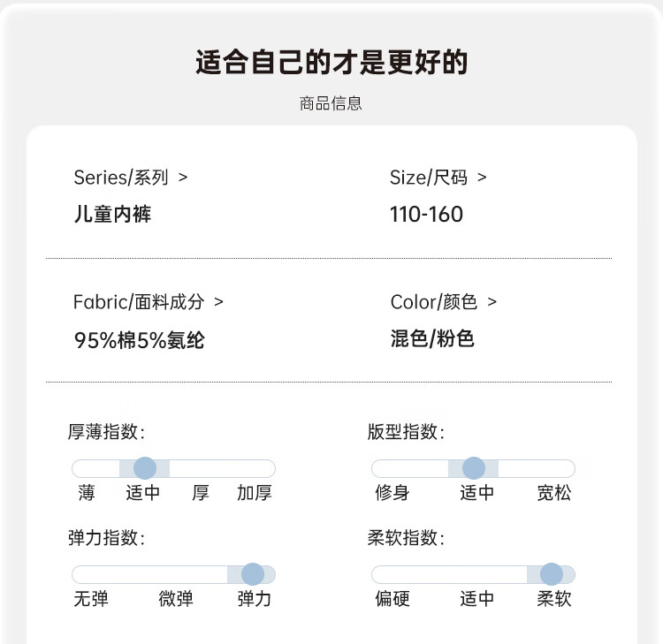Select the 偏硬 softness label

coord(392,599)
